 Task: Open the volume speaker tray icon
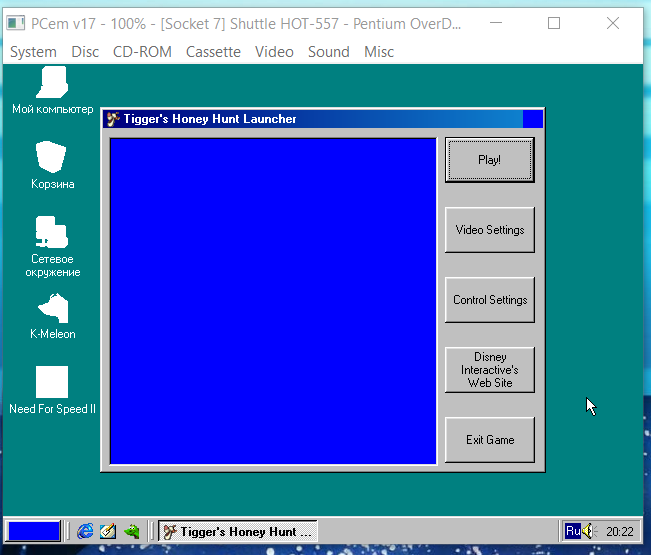point(590,531)
